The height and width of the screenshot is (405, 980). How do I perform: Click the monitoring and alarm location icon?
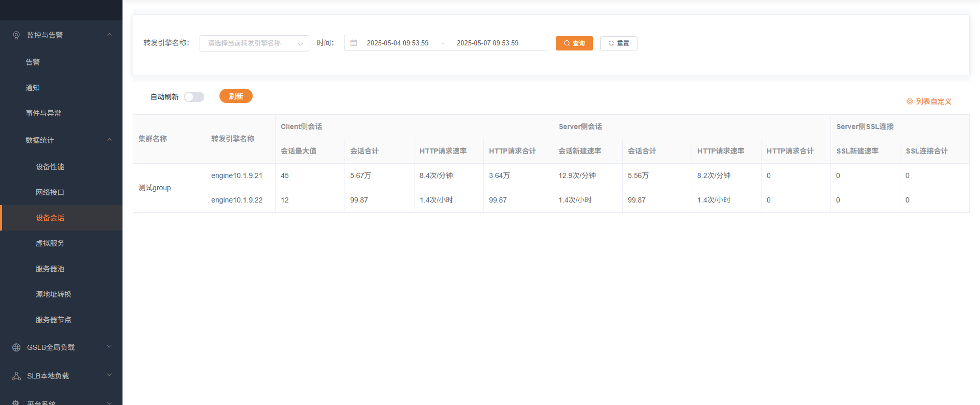point(16,35)
